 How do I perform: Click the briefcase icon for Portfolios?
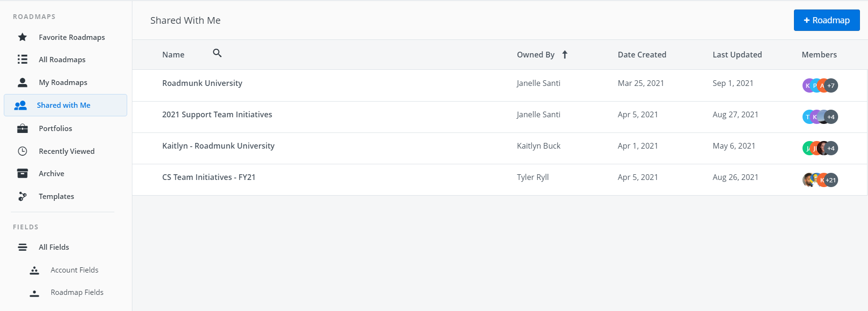click(x=22, y=128)
